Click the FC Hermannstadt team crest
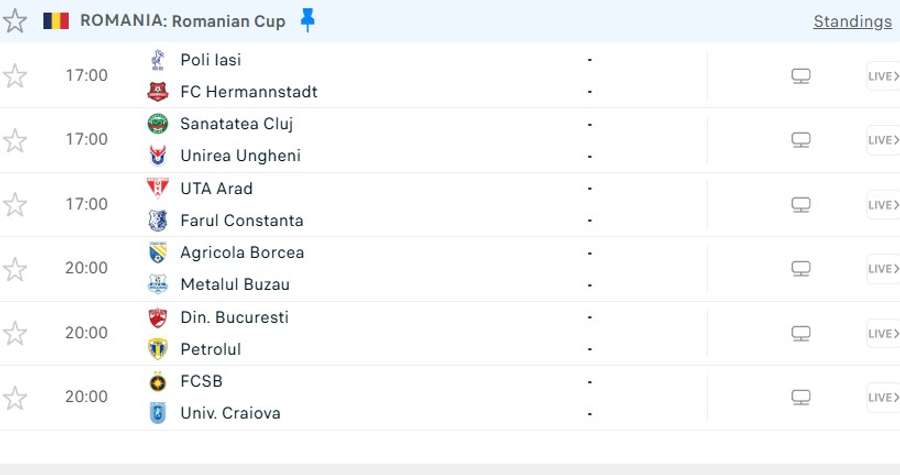 (158, 92)
